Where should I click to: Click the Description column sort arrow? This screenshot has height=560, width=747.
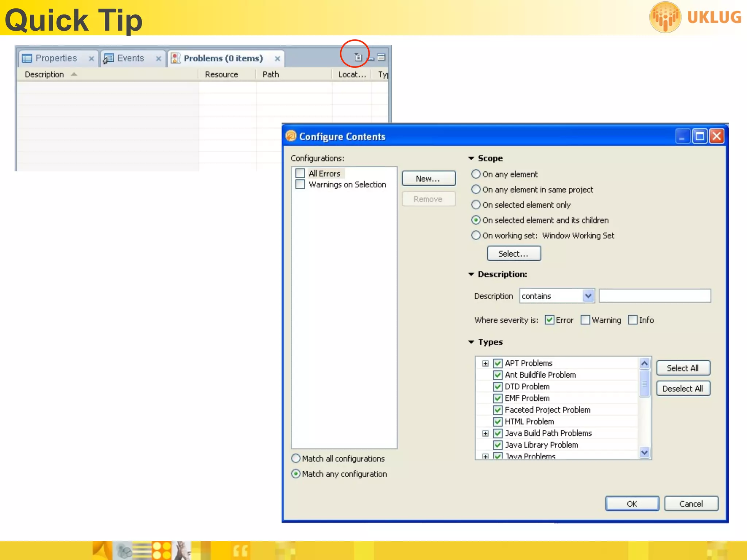coord(74,74)
